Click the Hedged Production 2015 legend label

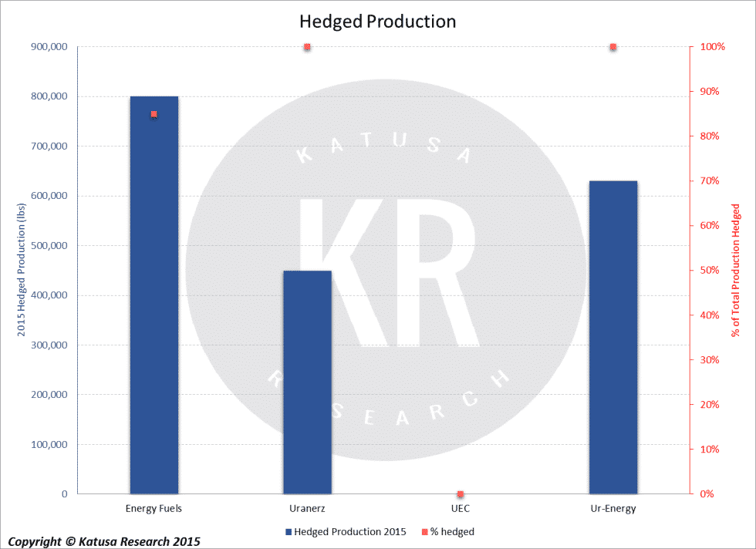pos(350,531)
